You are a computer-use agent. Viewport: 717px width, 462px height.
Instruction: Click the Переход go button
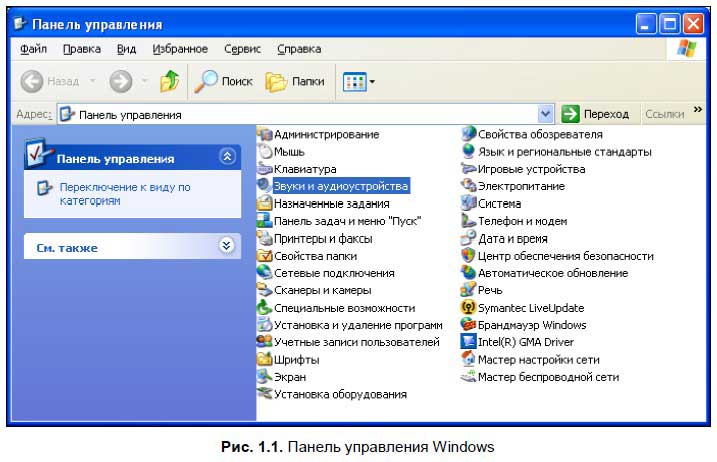(x=596, y=114)
